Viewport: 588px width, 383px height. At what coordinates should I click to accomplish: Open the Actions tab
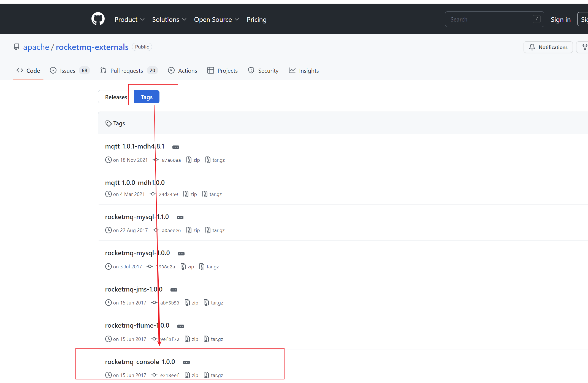[x=182, y=71]
